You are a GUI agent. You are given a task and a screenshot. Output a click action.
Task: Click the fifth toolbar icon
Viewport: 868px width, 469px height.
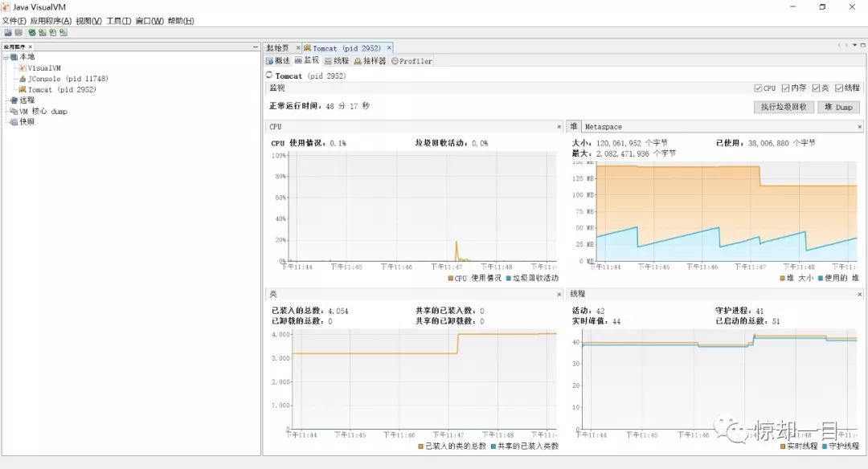tap(53, 33)
